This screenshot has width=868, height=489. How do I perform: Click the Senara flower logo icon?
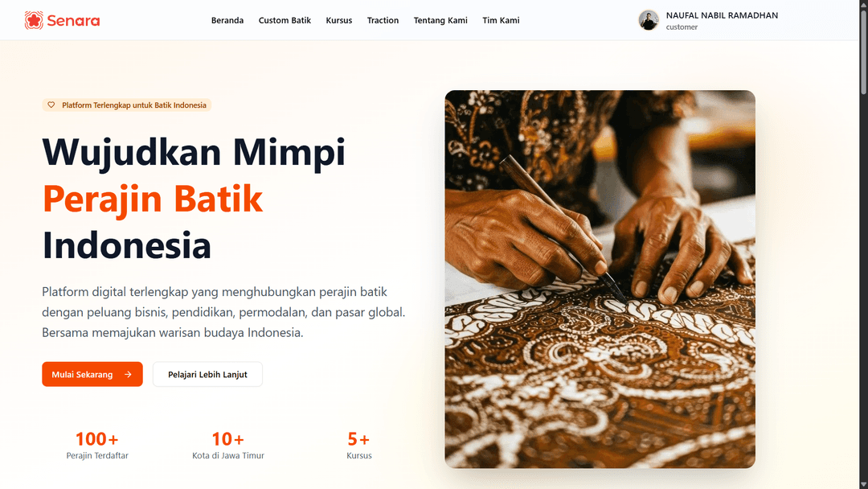(x=34, y=20)
